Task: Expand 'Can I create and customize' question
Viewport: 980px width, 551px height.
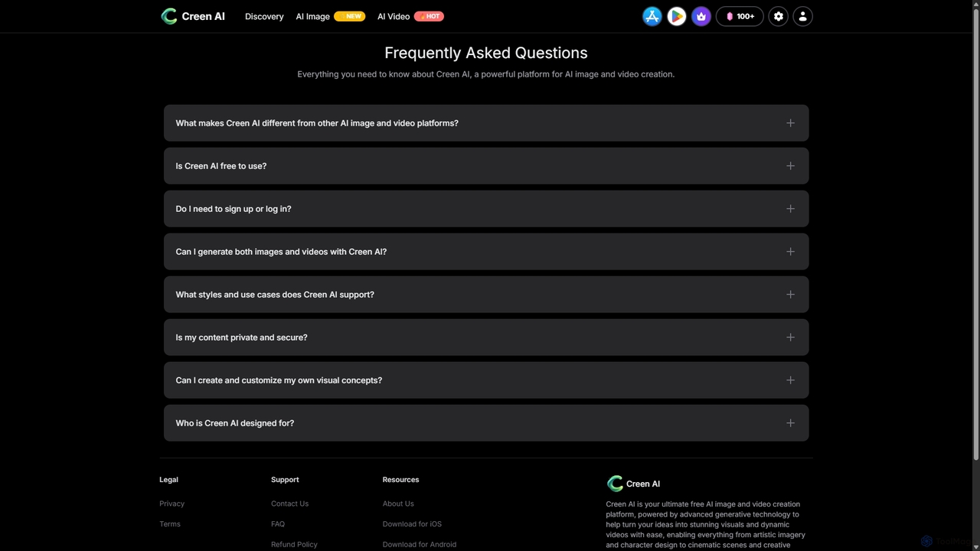Action: pyautogui.click(x=486, y=380)
